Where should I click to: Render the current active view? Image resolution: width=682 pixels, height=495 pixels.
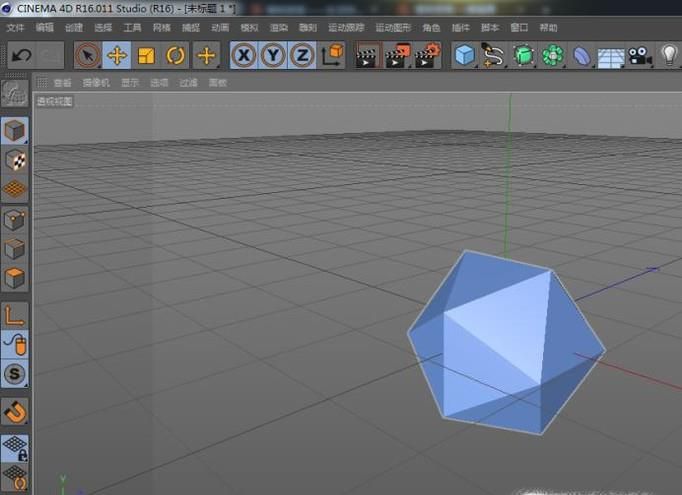click(x=368, y=55)
